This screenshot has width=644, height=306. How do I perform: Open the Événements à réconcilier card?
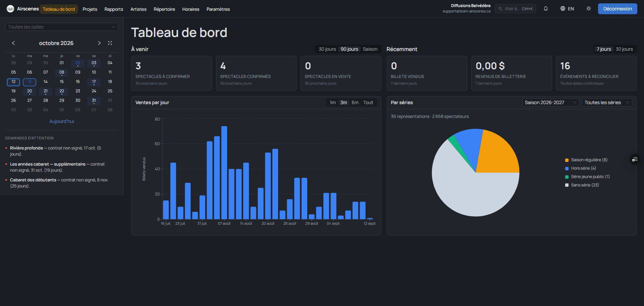[596, 73]
